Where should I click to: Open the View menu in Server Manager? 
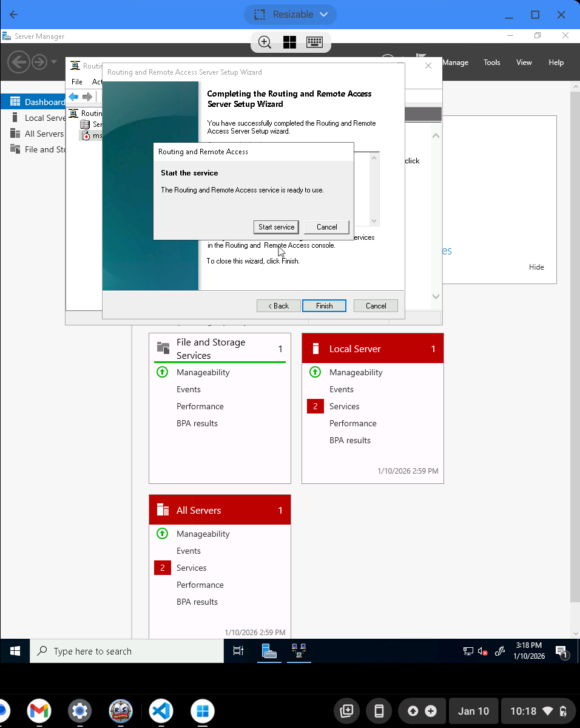[x=524, y=63]
